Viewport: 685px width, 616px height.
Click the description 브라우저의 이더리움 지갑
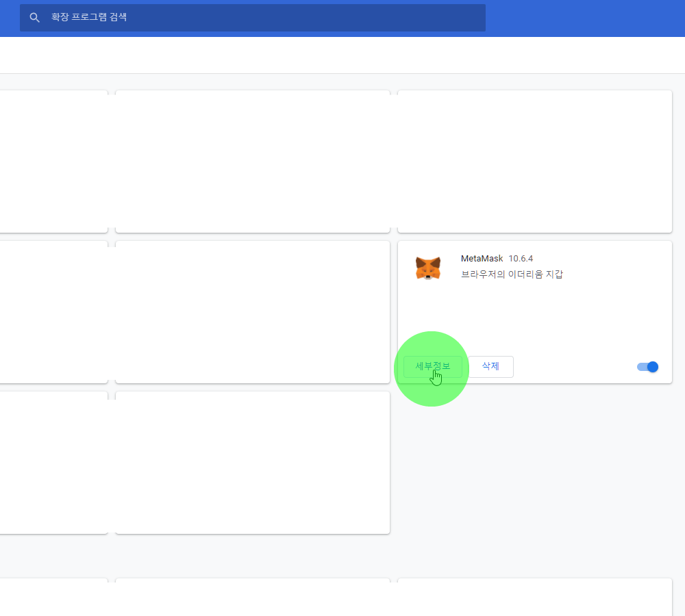[512, 274]
